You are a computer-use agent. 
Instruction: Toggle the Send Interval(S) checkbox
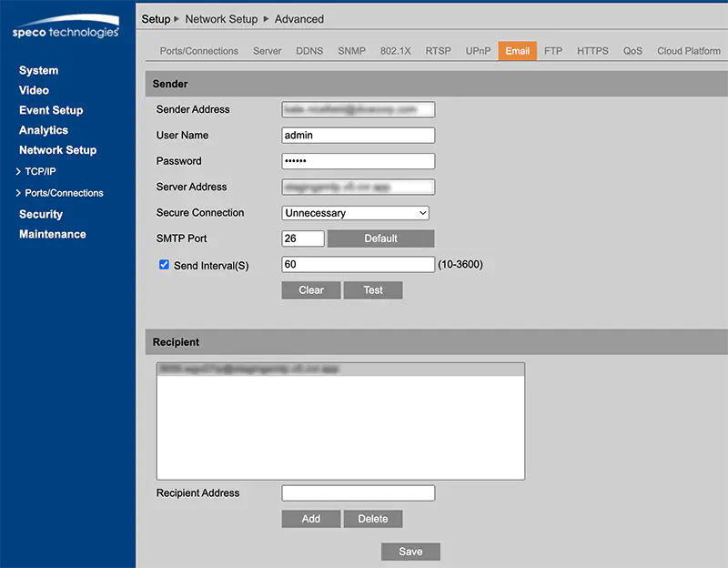click(164, 265)
